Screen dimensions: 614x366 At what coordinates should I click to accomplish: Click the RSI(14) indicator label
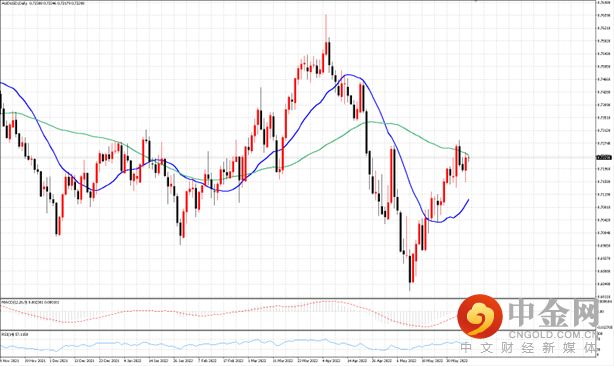(x=15, y=334)
